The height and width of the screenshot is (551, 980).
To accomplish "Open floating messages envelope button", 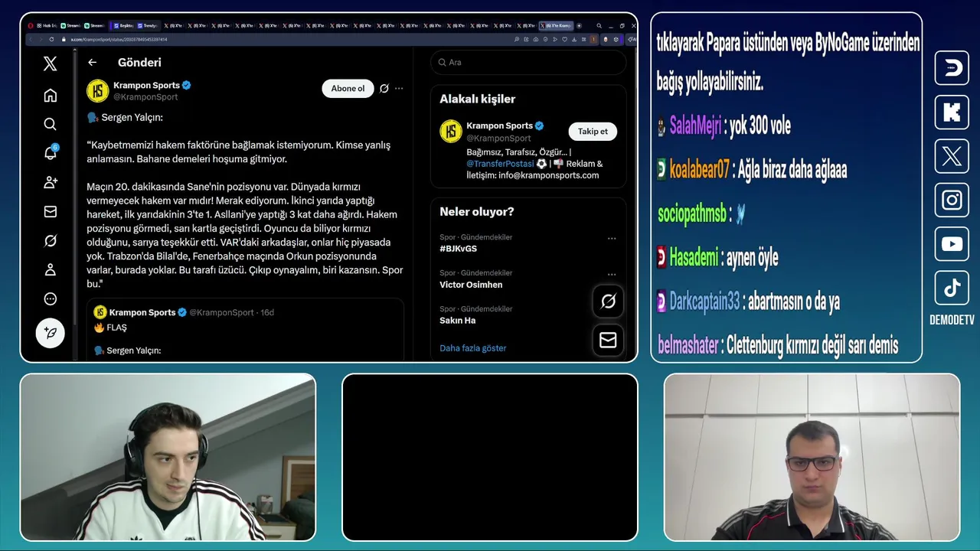I will coord(608,340).
